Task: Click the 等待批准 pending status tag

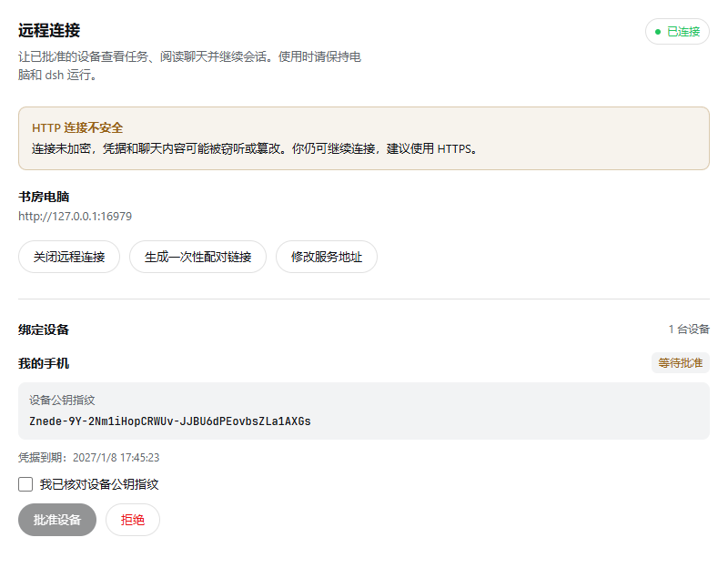Action: (680, 362)
